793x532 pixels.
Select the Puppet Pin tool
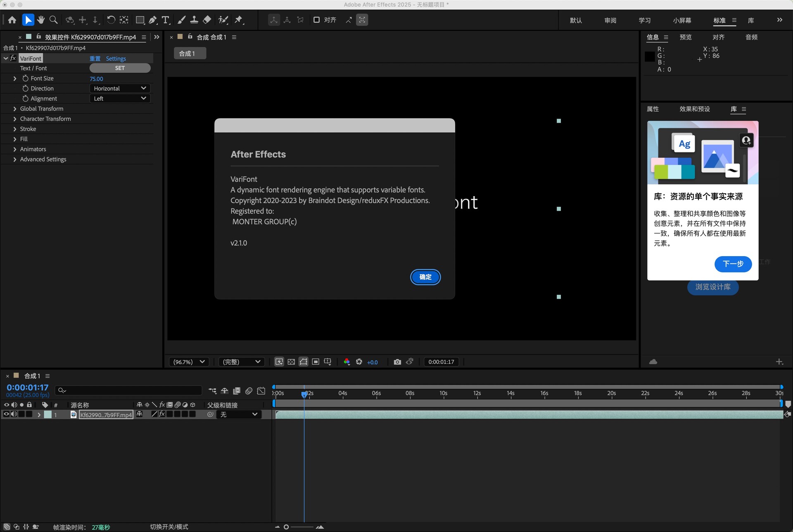(x=239, y=20)
